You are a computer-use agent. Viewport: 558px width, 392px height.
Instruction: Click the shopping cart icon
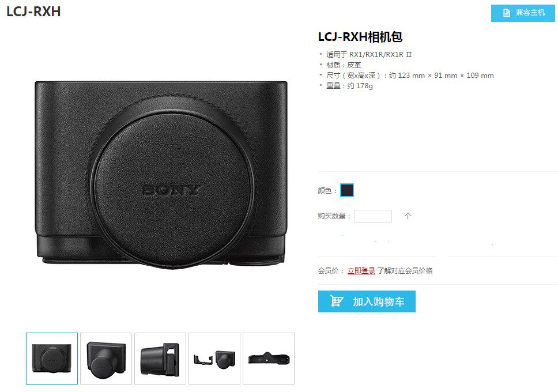click(x=336, y=301)
